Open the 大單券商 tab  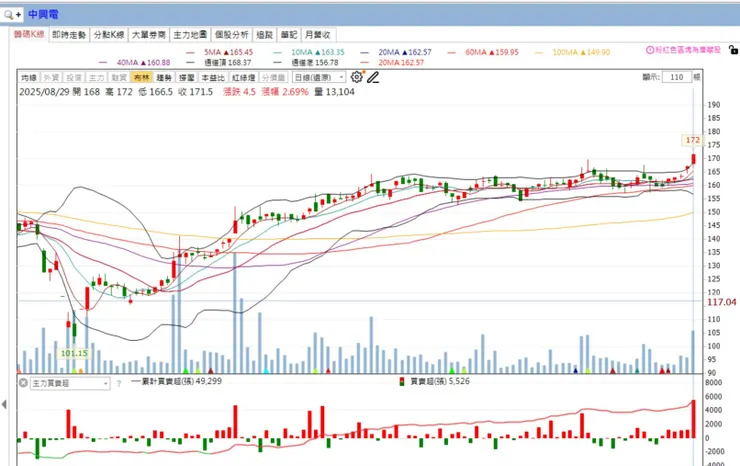pyautogui.click(x=149, y=35)
